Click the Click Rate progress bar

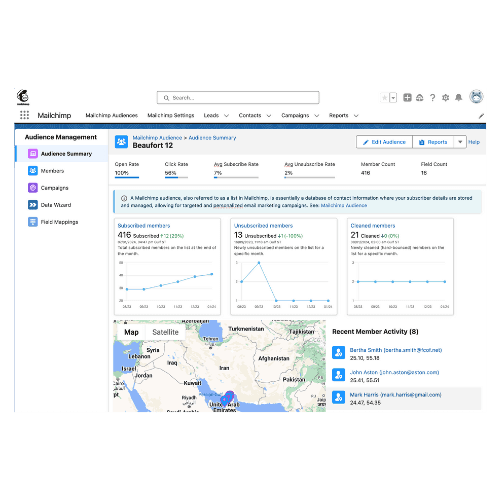(x=176, y=177)
